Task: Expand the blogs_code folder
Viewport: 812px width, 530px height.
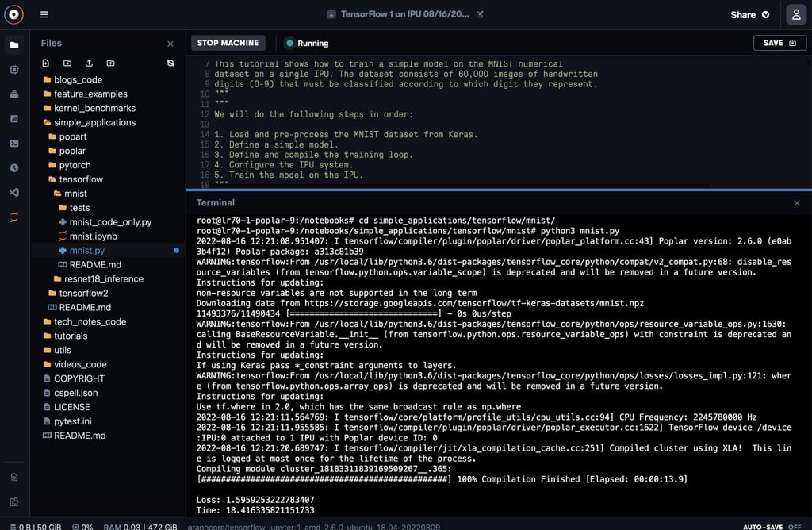Action: (x=73, y=80)
